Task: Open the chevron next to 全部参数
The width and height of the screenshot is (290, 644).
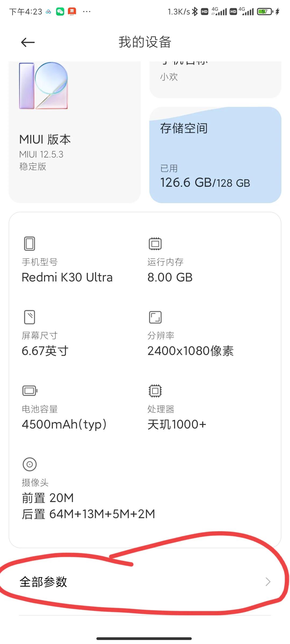Action: tap(268, 582)
